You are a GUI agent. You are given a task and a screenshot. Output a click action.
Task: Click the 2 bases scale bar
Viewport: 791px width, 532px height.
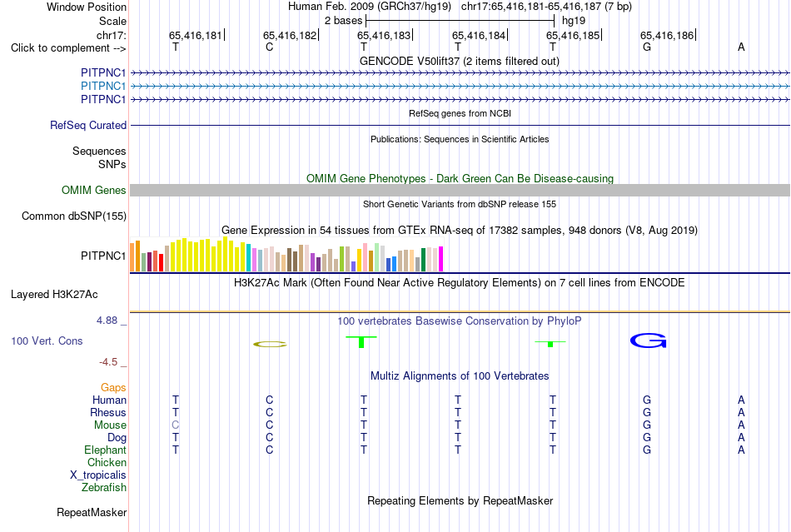pyautogui.click(x=460, y=21)
